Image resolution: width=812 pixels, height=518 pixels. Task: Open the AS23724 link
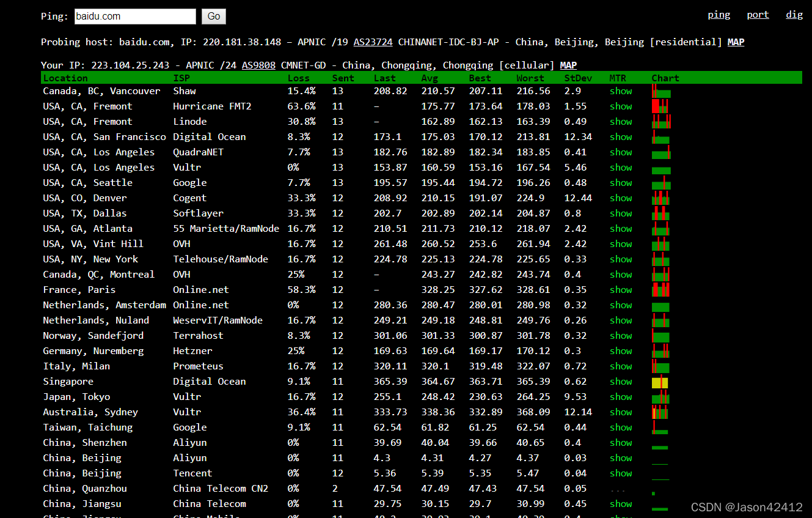click(373, 42)
